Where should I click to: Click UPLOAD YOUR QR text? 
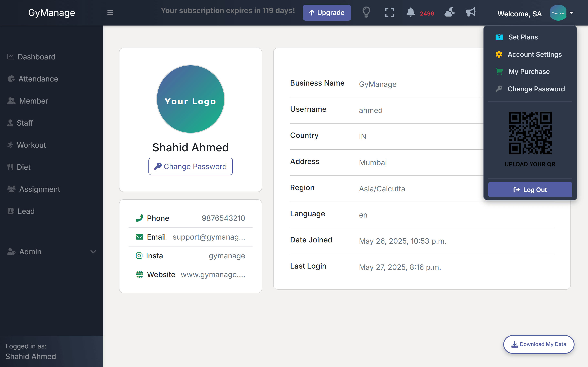tap(530, 164)
